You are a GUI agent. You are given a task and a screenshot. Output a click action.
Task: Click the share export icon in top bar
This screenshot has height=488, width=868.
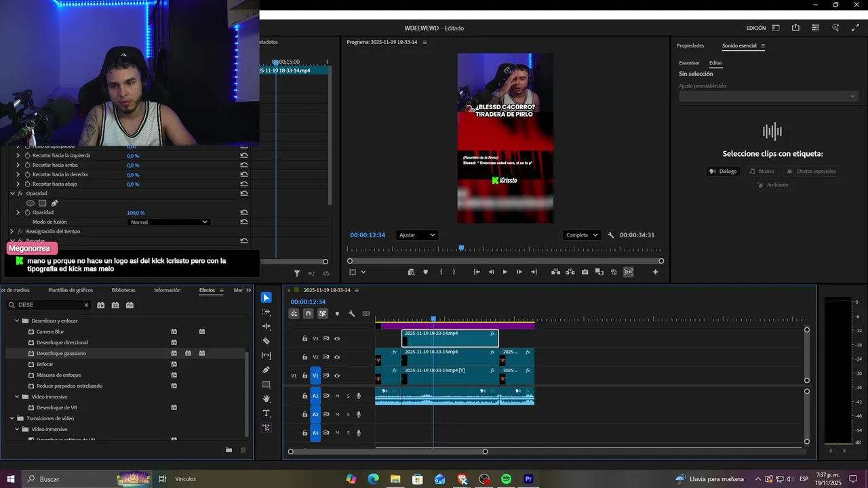(795, 28)
